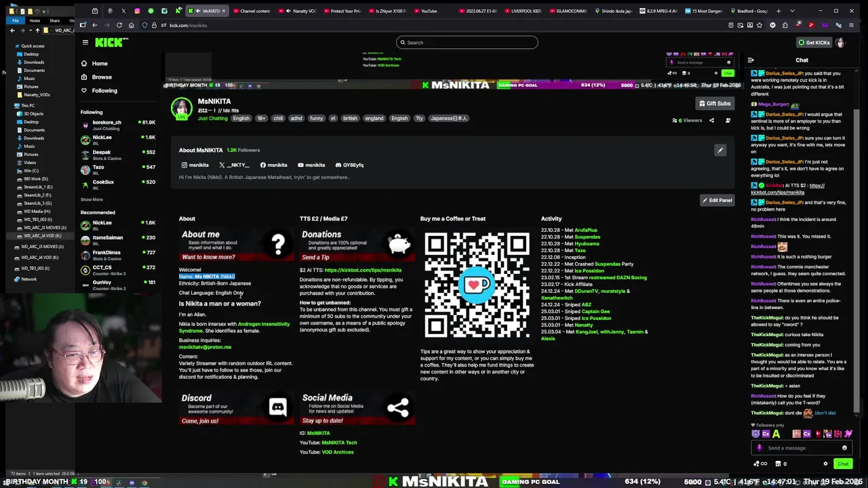This screenshot has width=868, height=488.
Task: Open Deepak channel in Following list
Action: pos(117,155)
